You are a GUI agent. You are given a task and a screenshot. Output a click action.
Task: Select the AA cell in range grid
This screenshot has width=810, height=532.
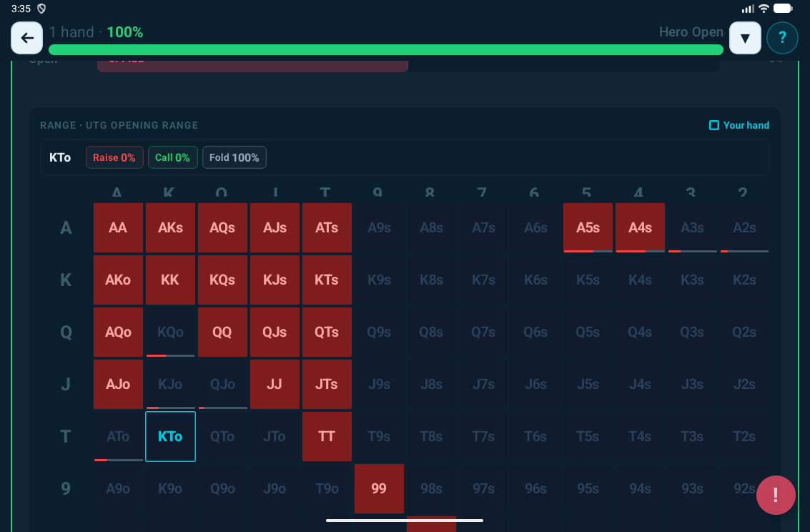[x=118, y=227]
